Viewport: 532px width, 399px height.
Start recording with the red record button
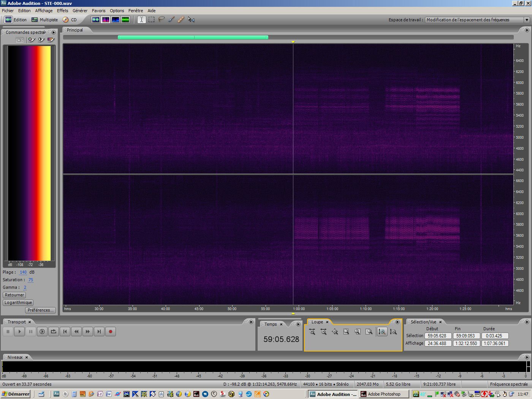coord(110,331)
